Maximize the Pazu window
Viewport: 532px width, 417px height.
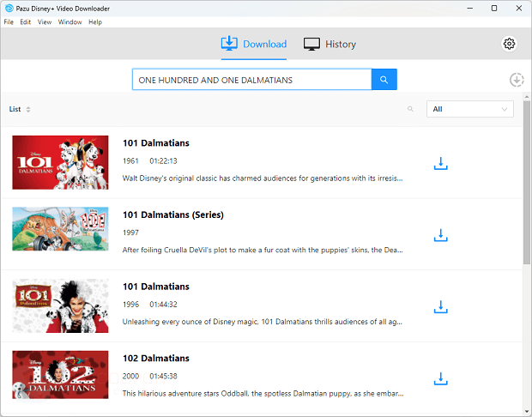click(494, 8)
